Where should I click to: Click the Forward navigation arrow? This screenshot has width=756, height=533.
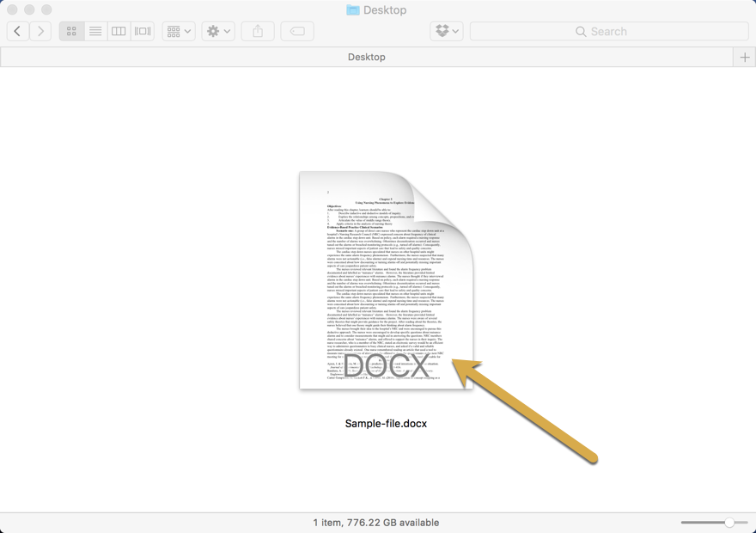point(40,31)
